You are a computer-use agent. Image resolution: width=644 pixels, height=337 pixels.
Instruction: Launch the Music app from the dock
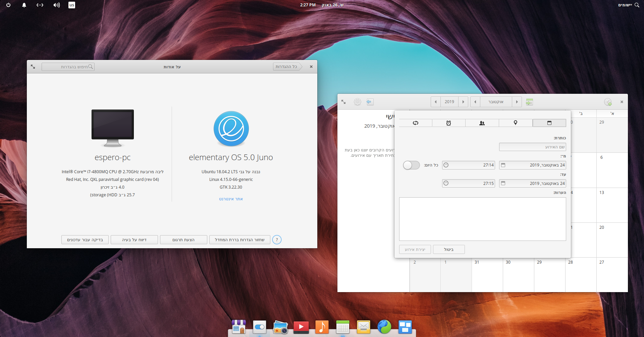(x=322, y=327)
